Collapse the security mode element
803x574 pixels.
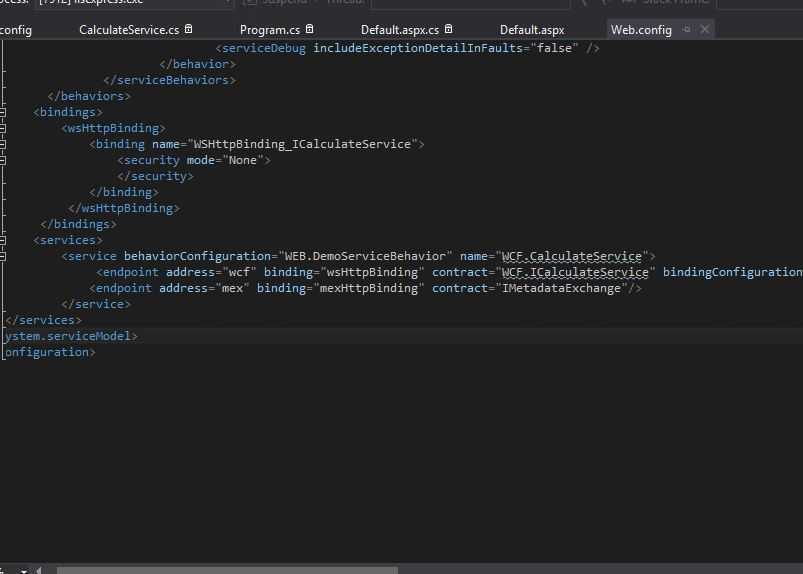pos(3,160)
